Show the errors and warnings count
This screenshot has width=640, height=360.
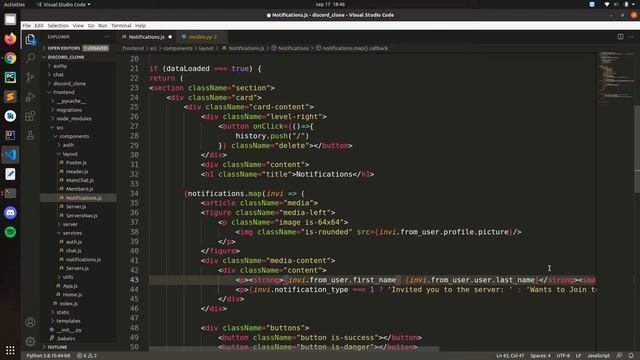[87, 356]
